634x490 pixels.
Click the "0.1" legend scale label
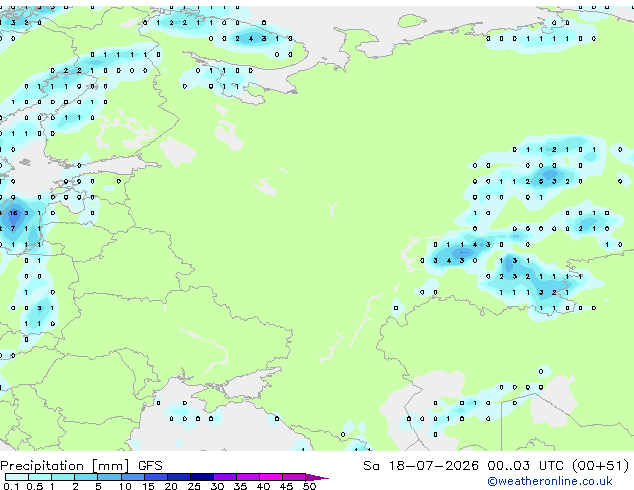11,486
